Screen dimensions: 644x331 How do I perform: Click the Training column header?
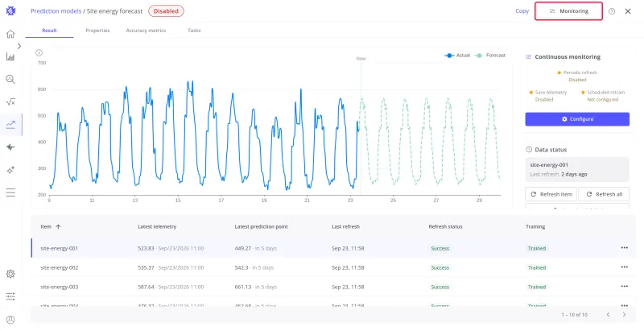click(x=535, y=226)
